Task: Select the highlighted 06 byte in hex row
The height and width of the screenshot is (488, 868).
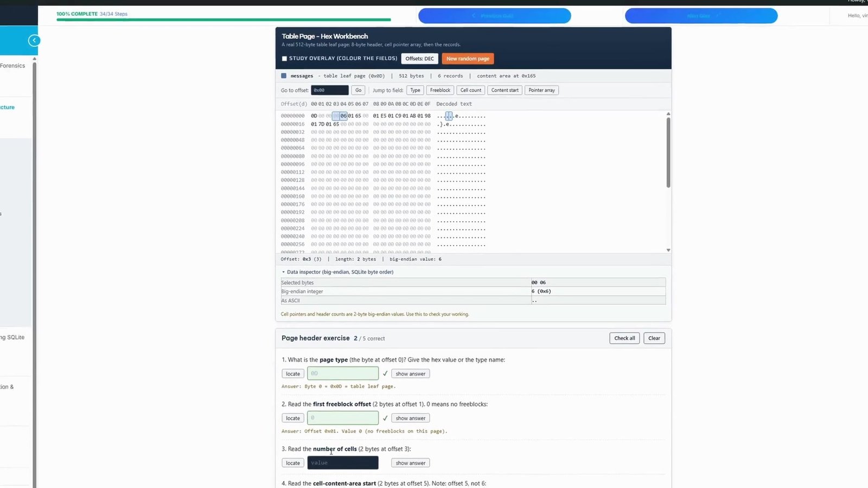Action: click(343, 116)
